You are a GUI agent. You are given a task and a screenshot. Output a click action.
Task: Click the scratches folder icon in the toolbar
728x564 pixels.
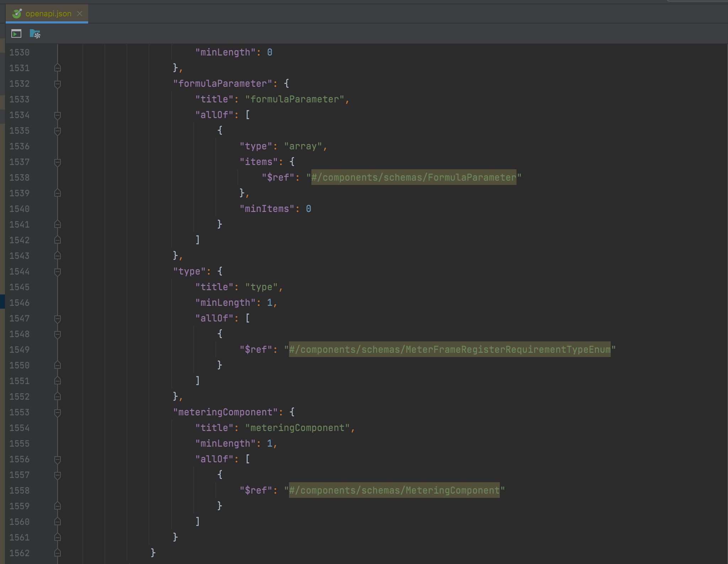click(35, 34)
